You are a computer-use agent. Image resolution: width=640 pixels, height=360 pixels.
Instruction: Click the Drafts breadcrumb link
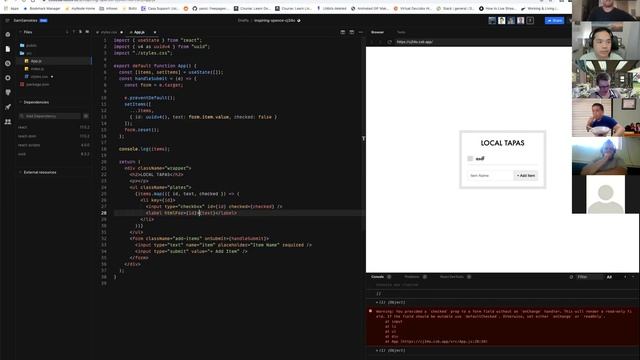[x=243, y=20]
